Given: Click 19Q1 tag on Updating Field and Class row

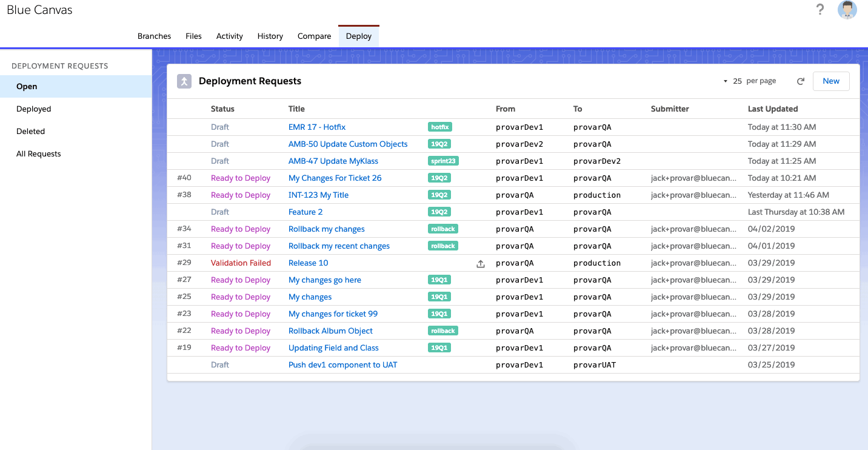Looking at the screenshot, I should 439,348.
